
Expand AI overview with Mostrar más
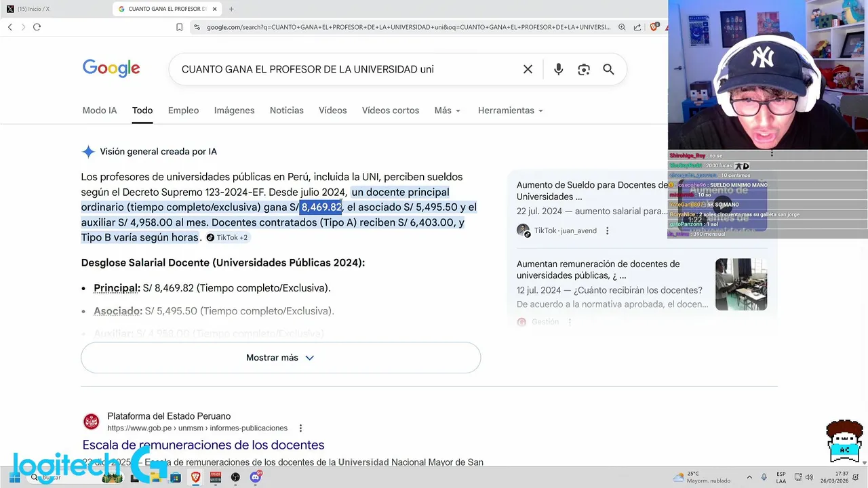(281, 358)
